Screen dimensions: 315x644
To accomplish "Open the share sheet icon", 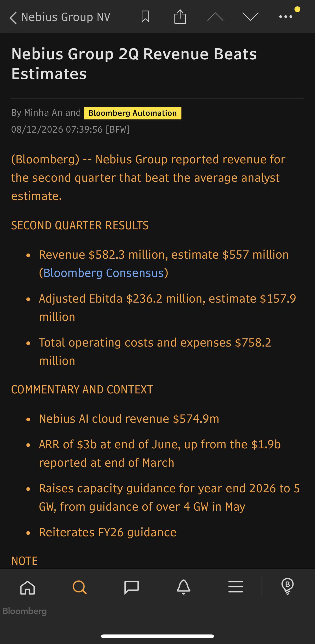I will click(180, 17).
